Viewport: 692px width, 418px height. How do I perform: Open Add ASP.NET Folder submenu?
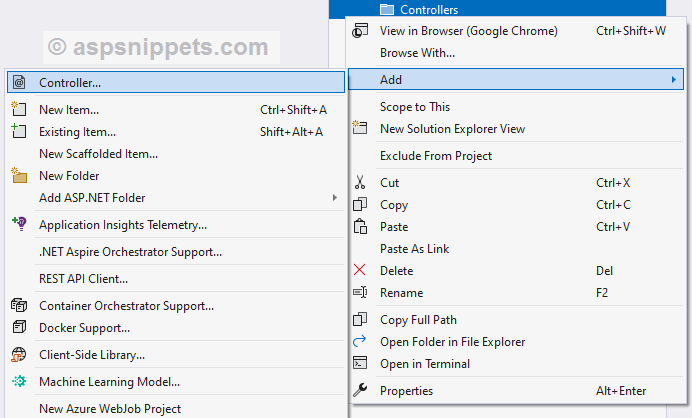click(176, 198)
